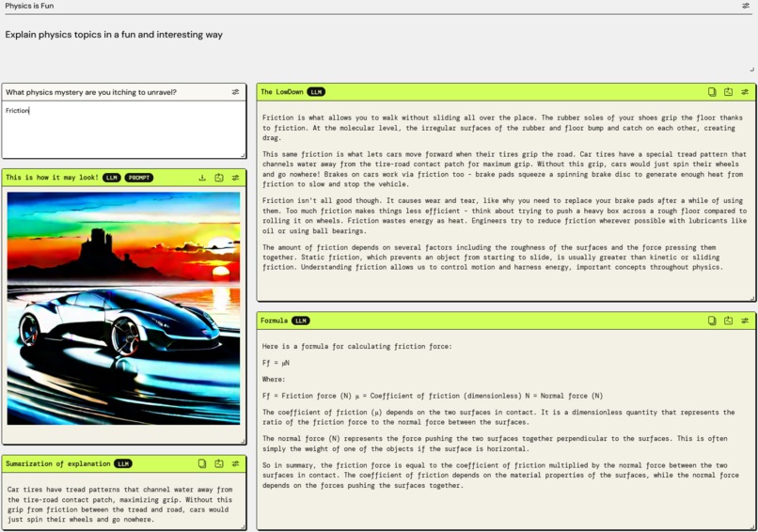Click the resize handle of the Friction input box
Viewport: 758px width, 532px height.
[243, 155]
